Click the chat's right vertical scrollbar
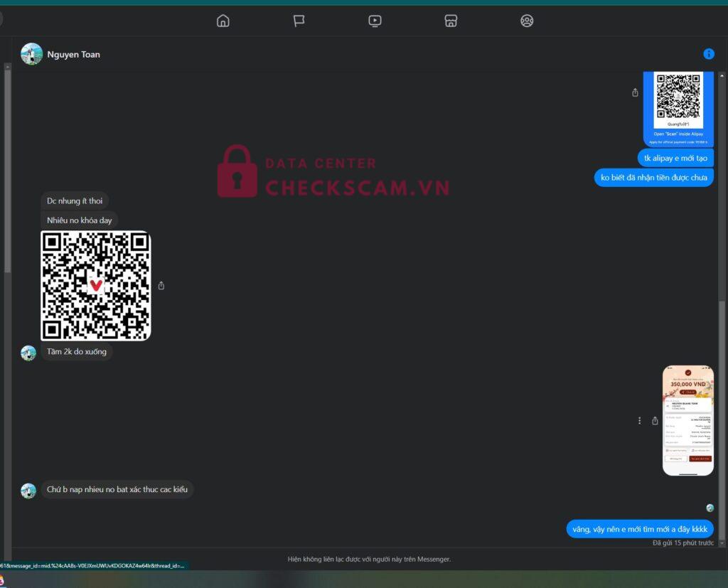Viewport: 728px width, 588px height. [722, 419]
